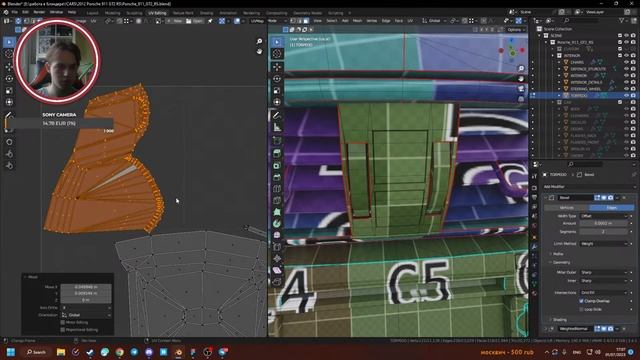The image size is (640, 360).
Task: Toggle visibility eye of INTERIOR collection
Action: (x=626, y=56)
